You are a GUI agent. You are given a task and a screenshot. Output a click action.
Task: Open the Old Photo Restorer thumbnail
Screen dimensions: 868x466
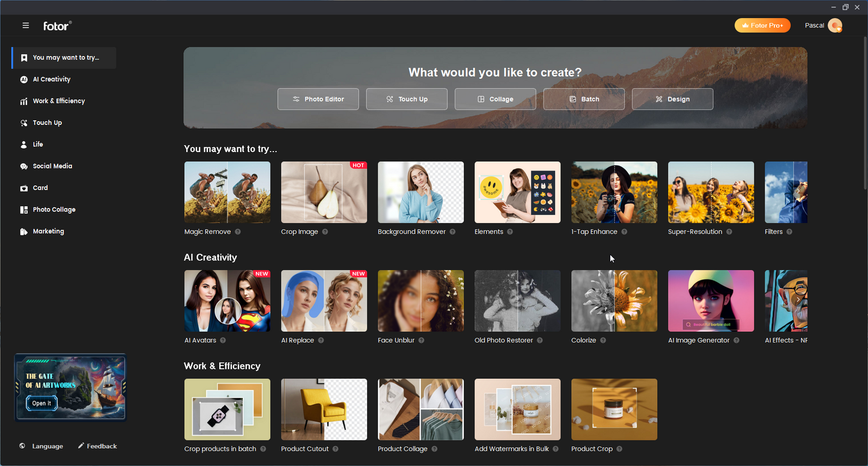pyautogui.click(x=517, y=301)
